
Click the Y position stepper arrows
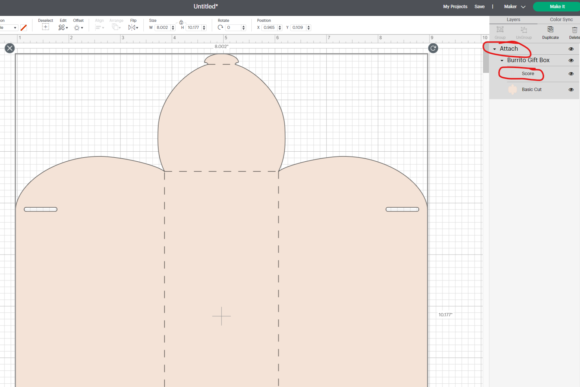[308, 28]
